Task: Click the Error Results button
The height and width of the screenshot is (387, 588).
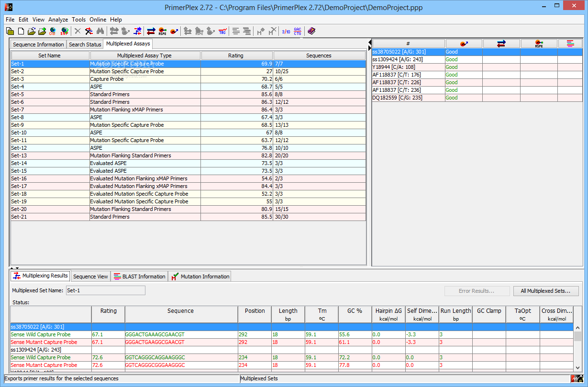Action: pos(477,291)
